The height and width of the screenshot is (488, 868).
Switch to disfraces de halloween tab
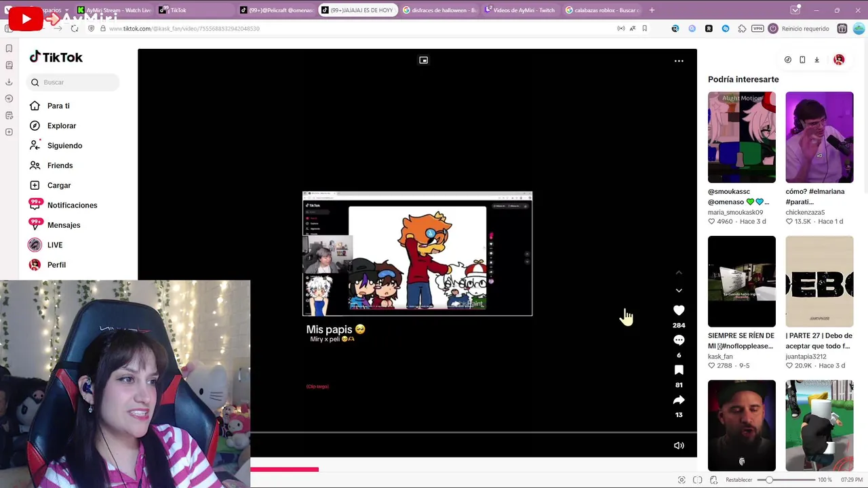[x=439, y=10]
